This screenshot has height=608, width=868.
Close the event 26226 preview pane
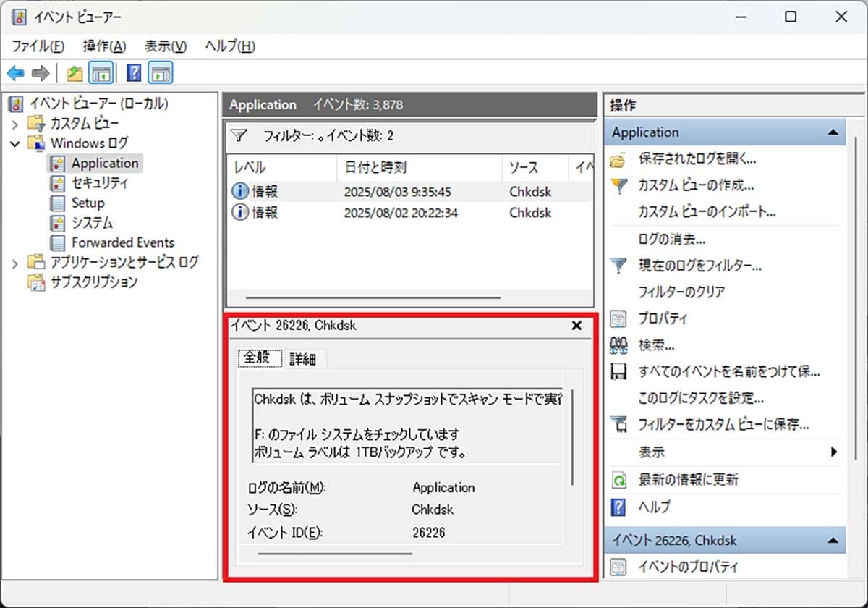tap(576, 326)
